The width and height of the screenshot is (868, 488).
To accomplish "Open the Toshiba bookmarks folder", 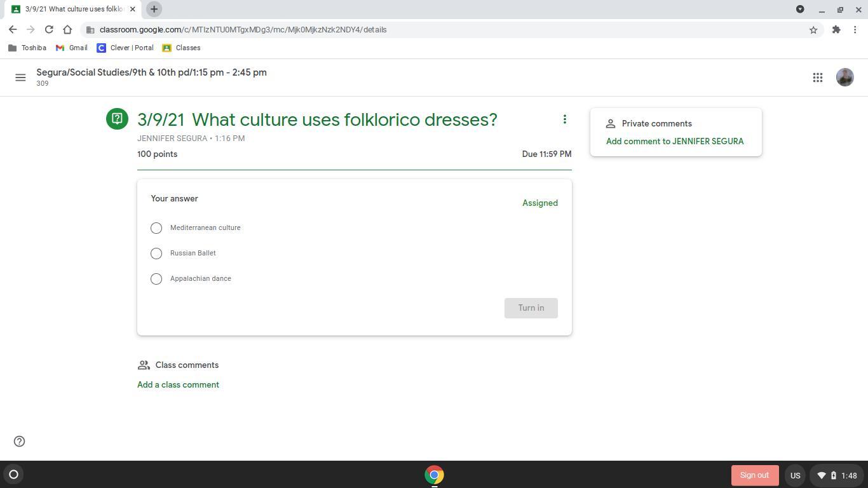I will click(x=27, y=48).
